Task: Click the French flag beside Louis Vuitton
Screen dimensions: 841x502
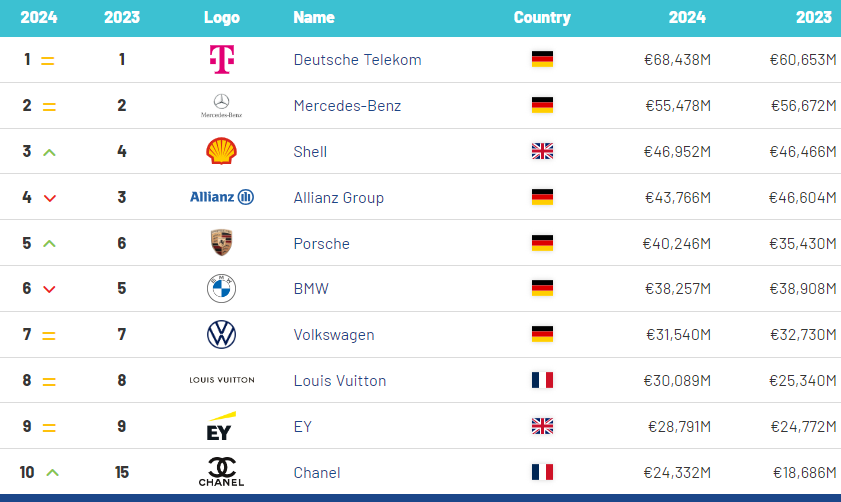Action: [542, 380]
